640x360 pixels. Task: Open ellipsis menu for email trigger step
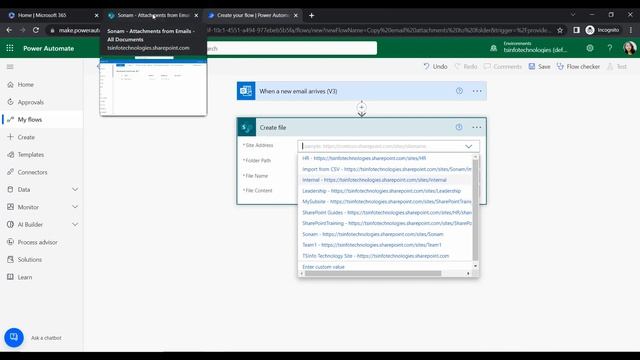tap(477, 91)
